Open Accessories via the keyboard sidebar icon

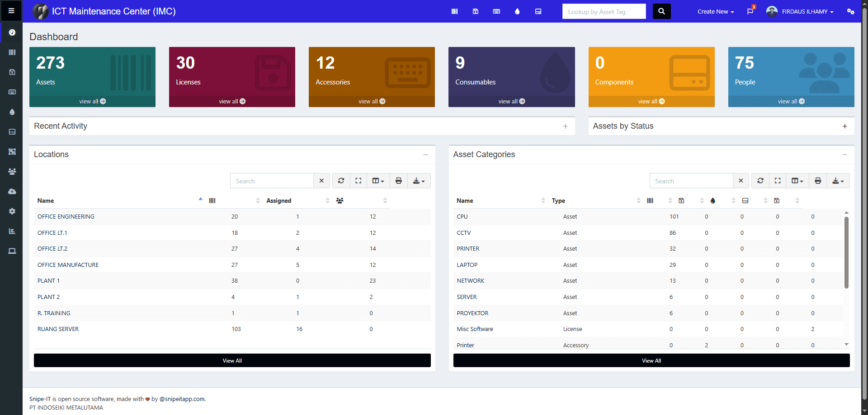tap(12, 92)
